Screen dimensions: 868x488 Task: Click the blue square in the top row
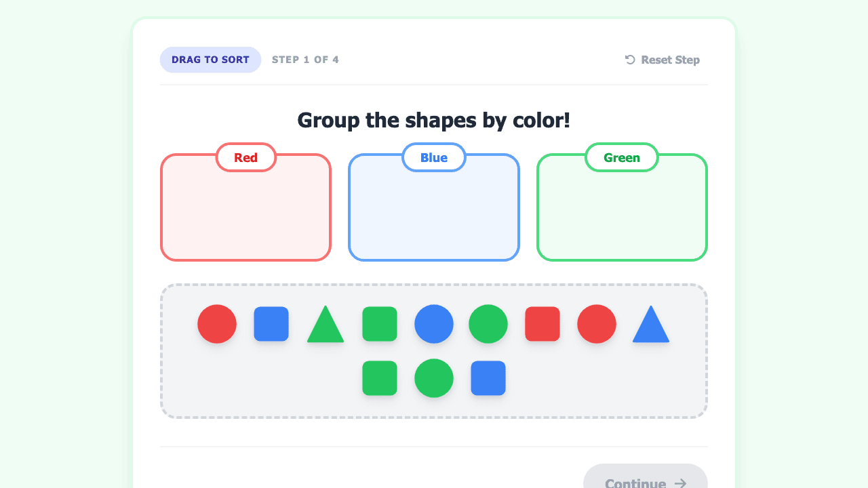click(x=271, y=324)
